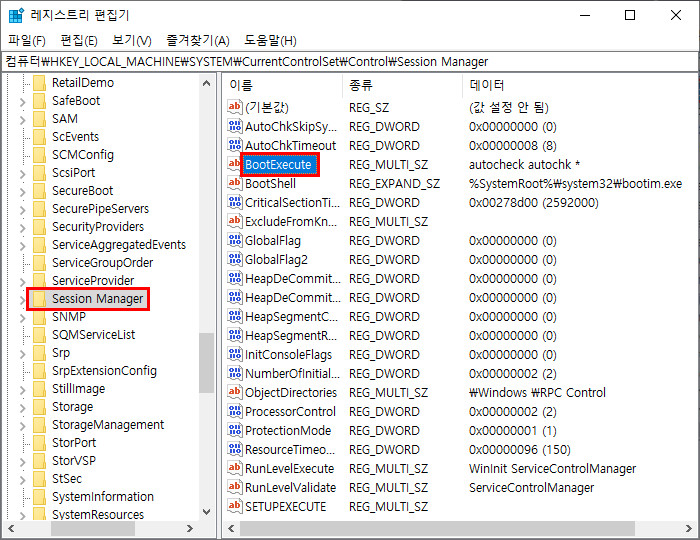Click values pane horizontal scroll right arrow
Viewport: 700px width, 540px height.
pos(688,528)
